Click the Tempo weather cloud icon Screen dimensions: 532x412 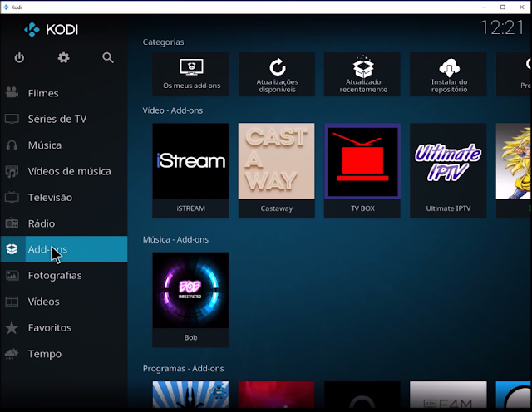coord(11,354)
